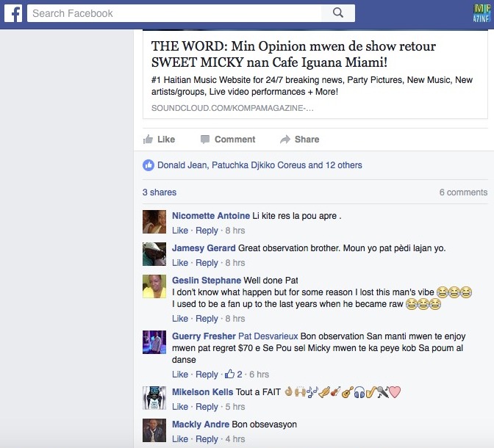The height and width of the screenshot is (448, 494).
Task: Like Guerry Fresher's comment
Action: (x=180, y=375)
